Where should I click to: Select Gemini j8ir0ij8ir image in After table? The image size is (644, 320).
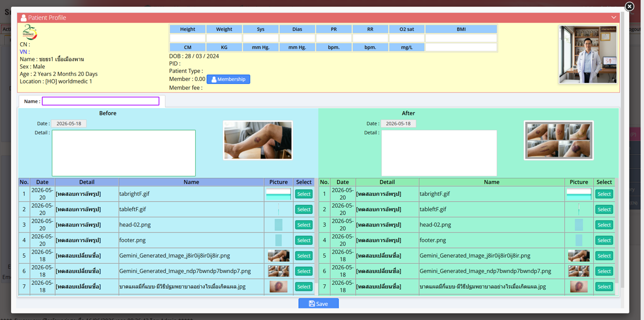click(604, 256)
